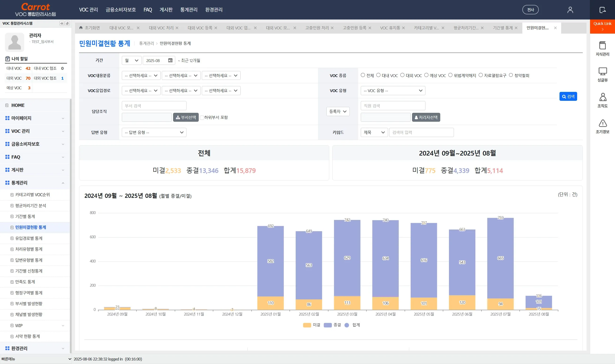This screenshot has height=364, width=615.
Task: Select the 대내 VOC radio button
Action: pos(378,75)
